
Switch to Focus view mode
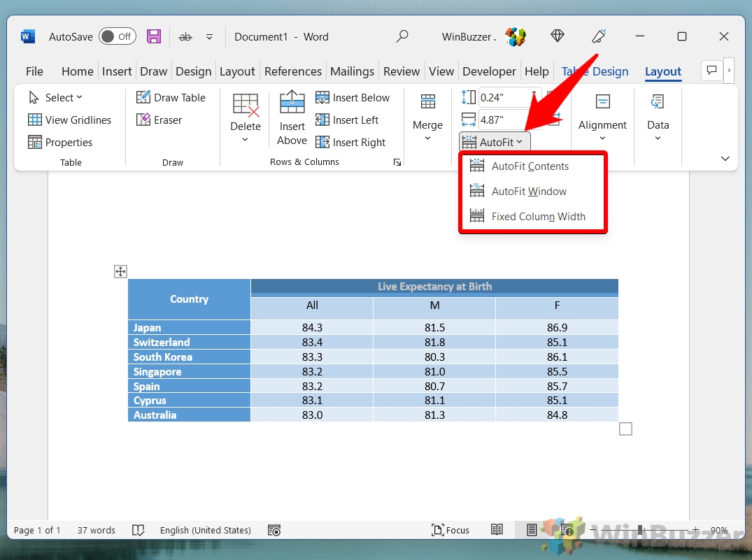[451, 530]
